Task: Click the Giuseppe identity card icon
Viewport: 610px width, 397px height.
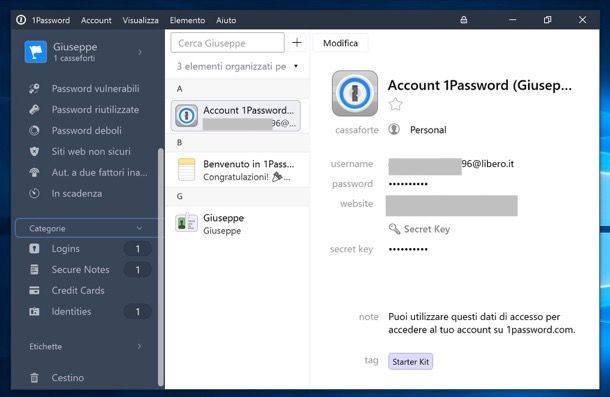Action: pyautogui.click(x=186, y=223)
